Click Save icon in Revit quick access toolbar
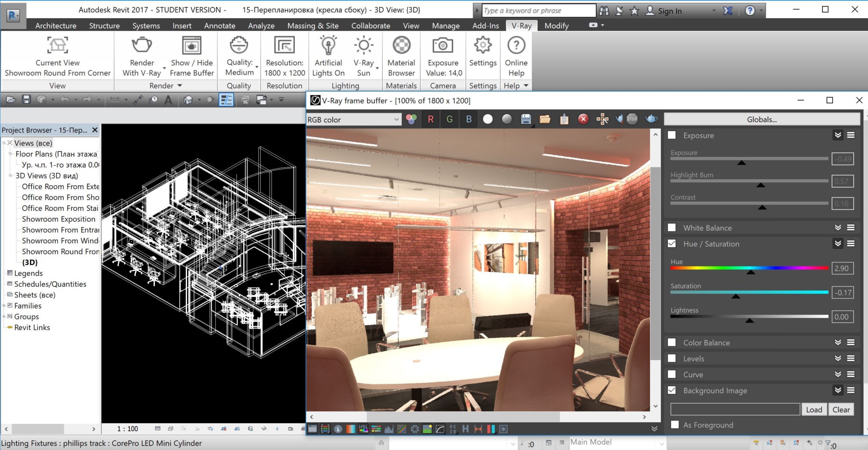The width and height of the screenshot is (868, 450). pos(26,100)
